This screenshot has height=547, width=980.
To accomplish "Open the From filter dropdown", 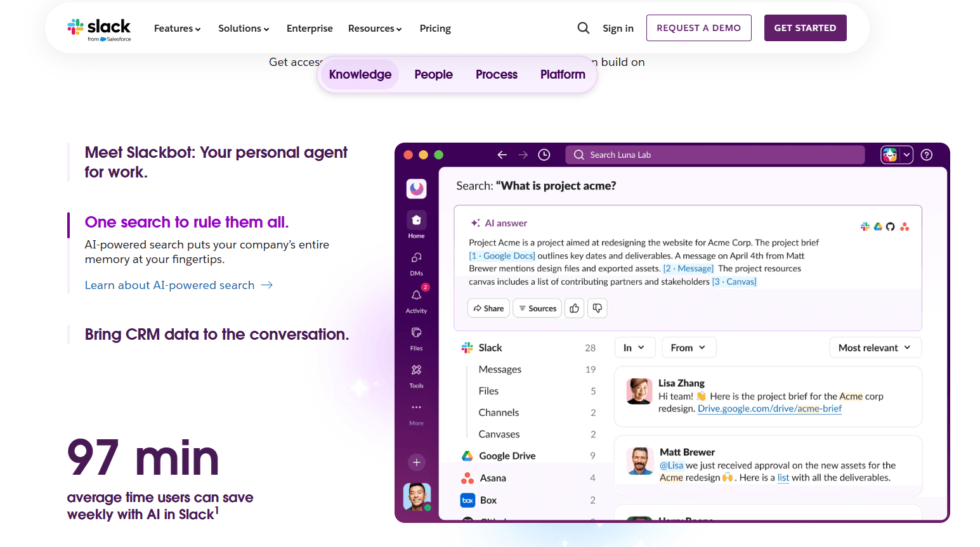I will 689,347.
